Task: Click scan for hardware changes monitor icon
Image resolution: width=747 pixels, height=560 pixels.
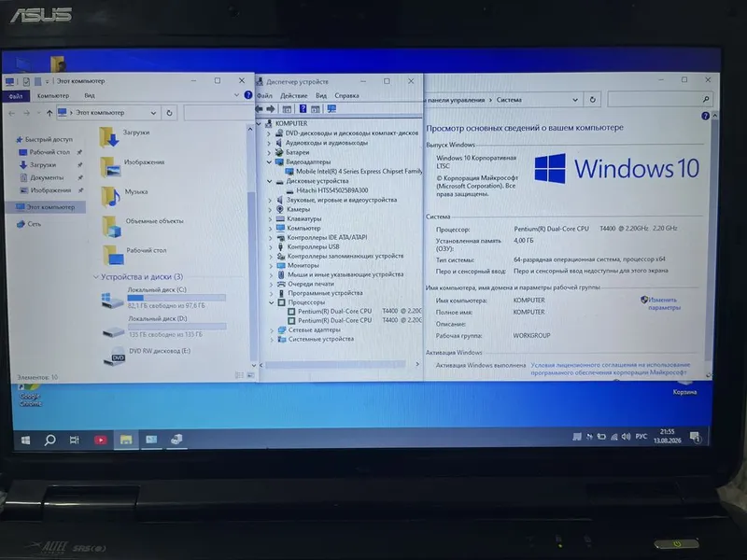Action: [x=331, y=109]
